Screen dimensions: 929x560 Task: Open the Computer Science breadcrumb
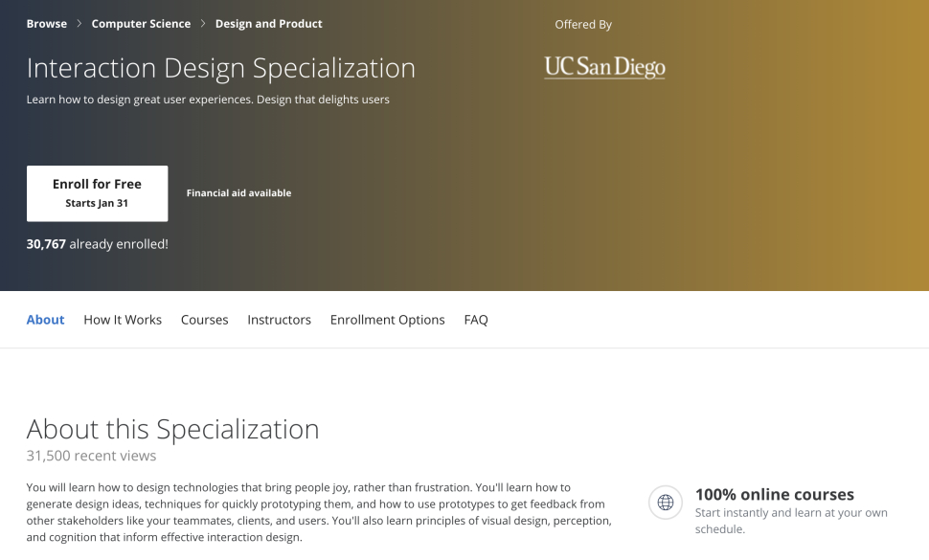pyautogui.click(x=141, y=24)
